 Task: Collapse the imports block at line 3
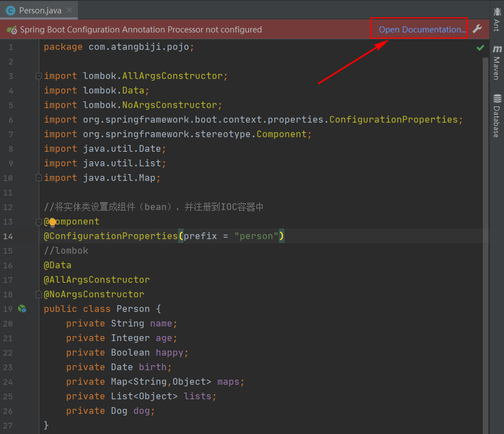point(39,76)
